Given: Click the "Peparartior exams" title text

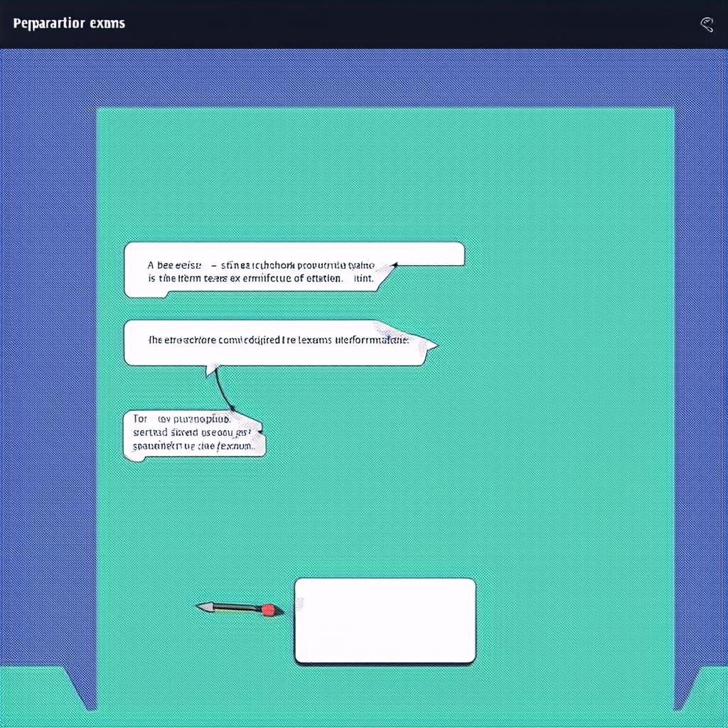Looking at the screenshot, I should (x=69, y=23).
